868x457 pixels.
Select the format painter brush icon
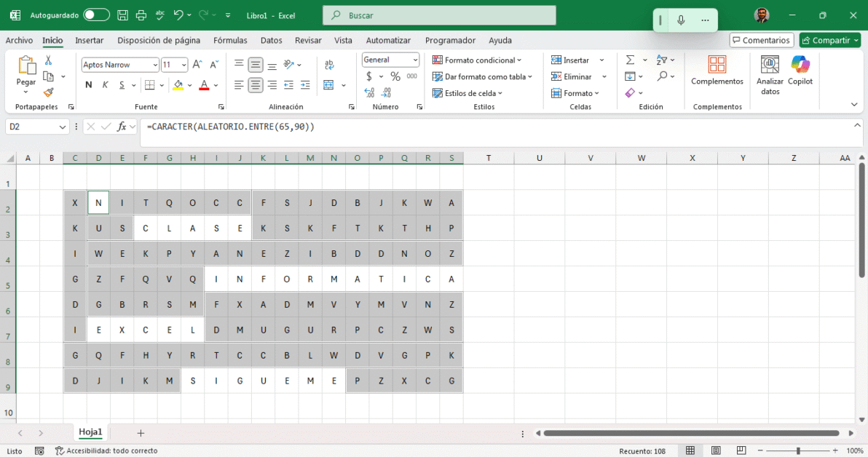(49, 92)
